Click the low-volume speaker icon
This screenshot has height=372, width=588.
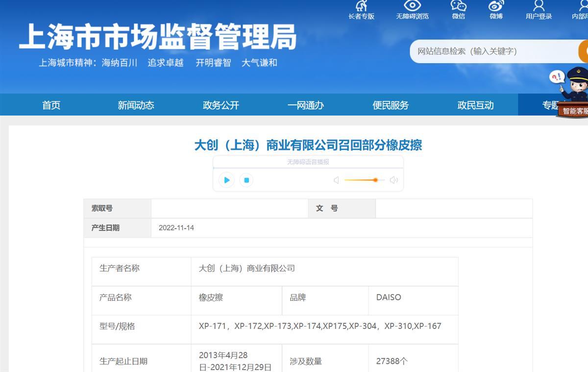[336, 180]
